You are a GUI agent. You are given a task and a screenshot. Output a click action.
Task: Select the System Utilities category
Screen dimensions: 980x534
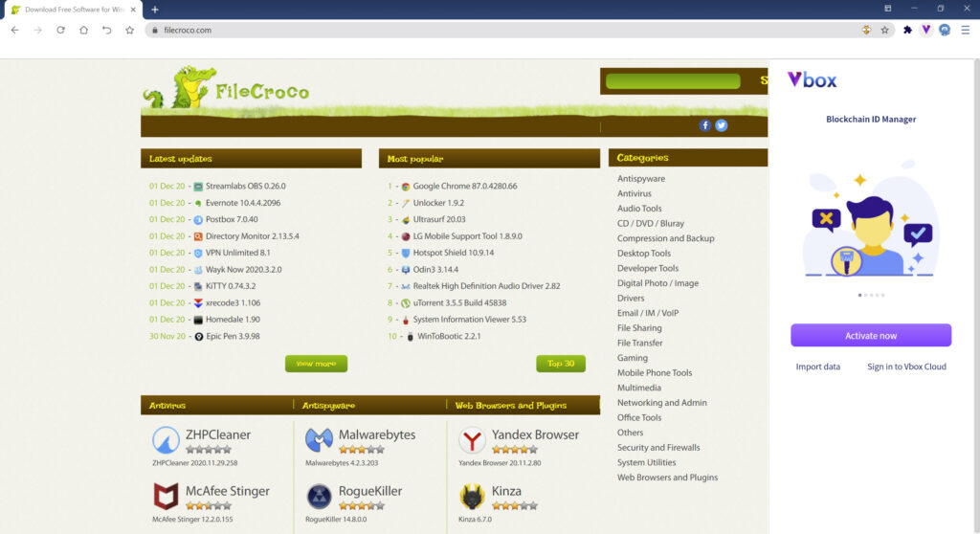tap(646, 463)
